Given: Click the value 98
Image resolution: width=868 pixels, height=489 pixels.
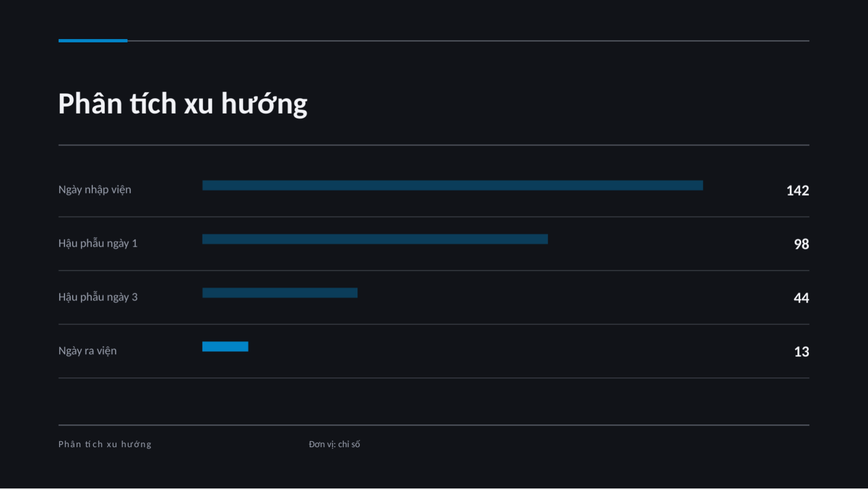Looking at the screenshot, I should point(801,244).
